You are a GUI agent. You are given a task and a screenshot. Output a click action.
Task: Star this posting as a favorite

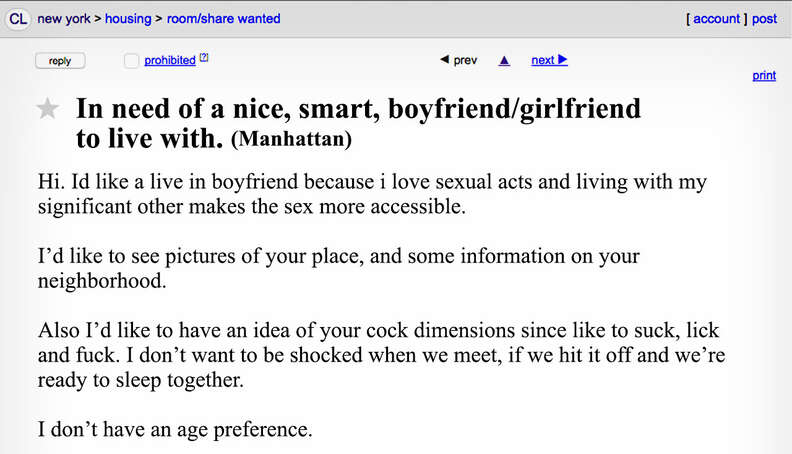tap(48, 110)
